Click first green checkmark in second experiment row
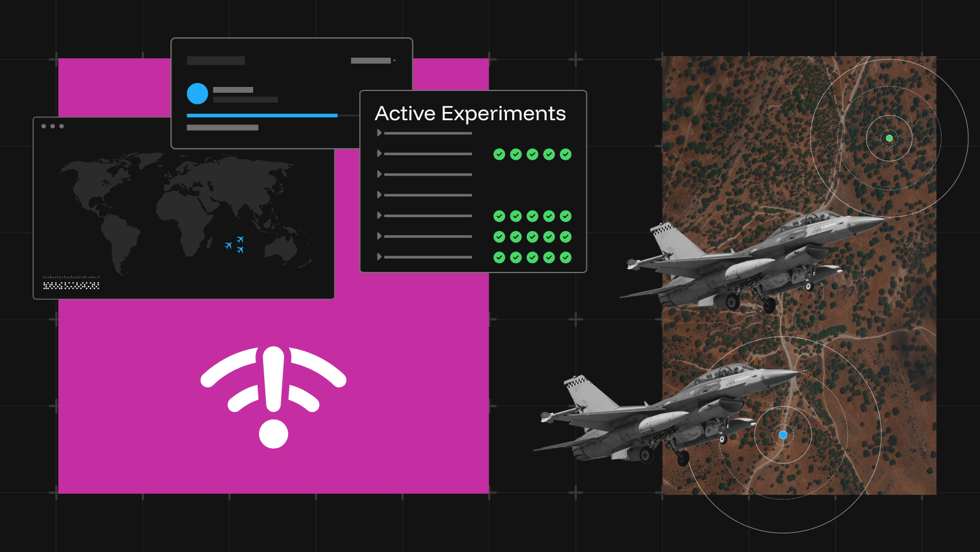The height and width of the screenshot is (552, 980). click(499, 154)
